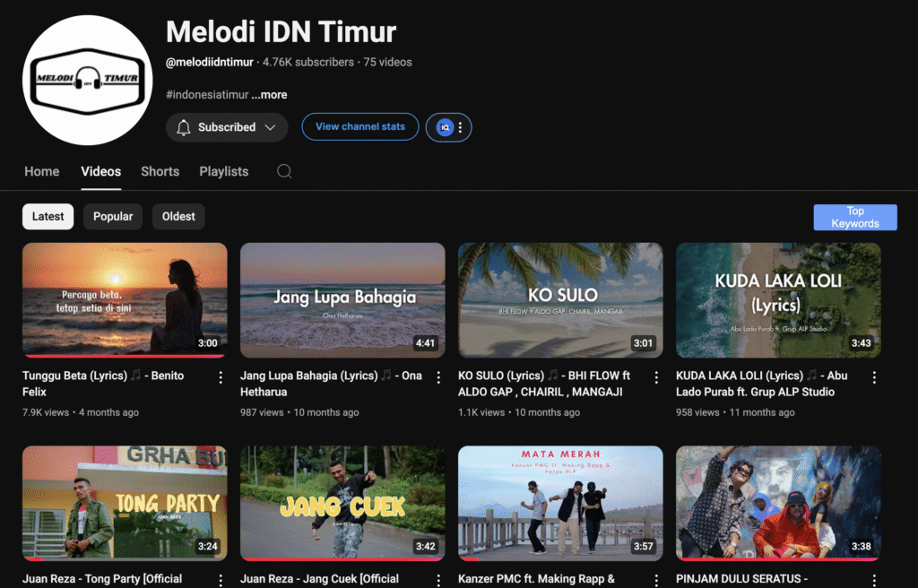918x588 pixels.
Task: Open more options for Tong Party video
Action: (221, 581)
